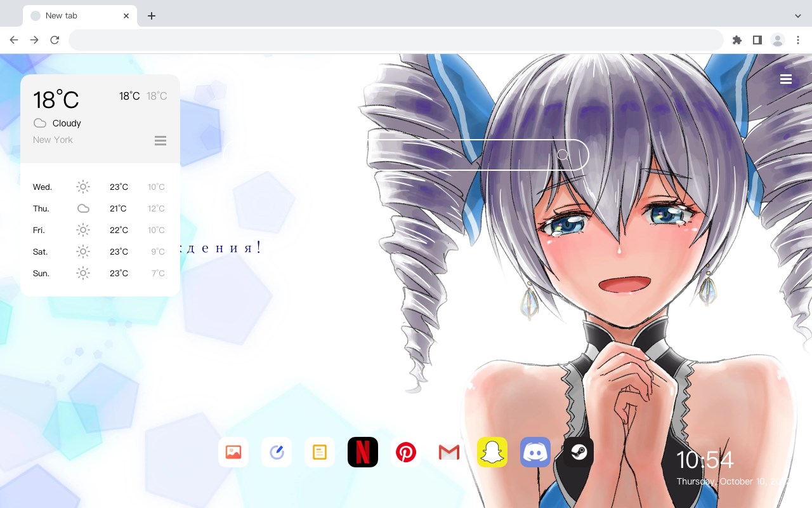Open the yellow notes icon

click(320, 452)
